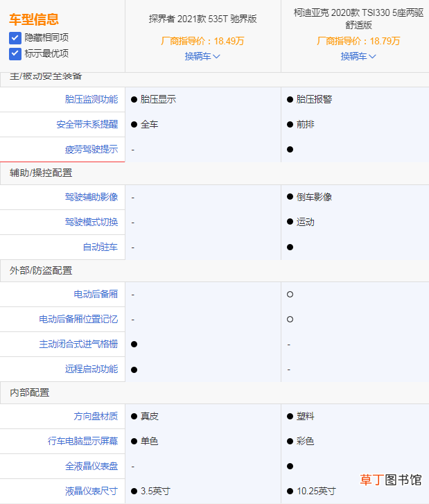The width and height of the screenshot is (429, 504).
Task: Open the 自动驻车 link
Action: (100, 247)
